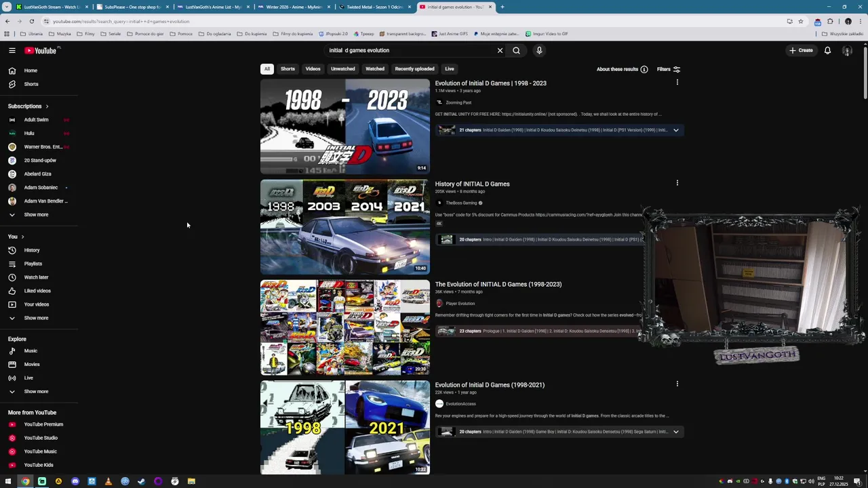868x488 pixels.
Task: Open more options for 'Evolution of Initial D Games | 1998 - 2023'
Action: coord(677,83)
